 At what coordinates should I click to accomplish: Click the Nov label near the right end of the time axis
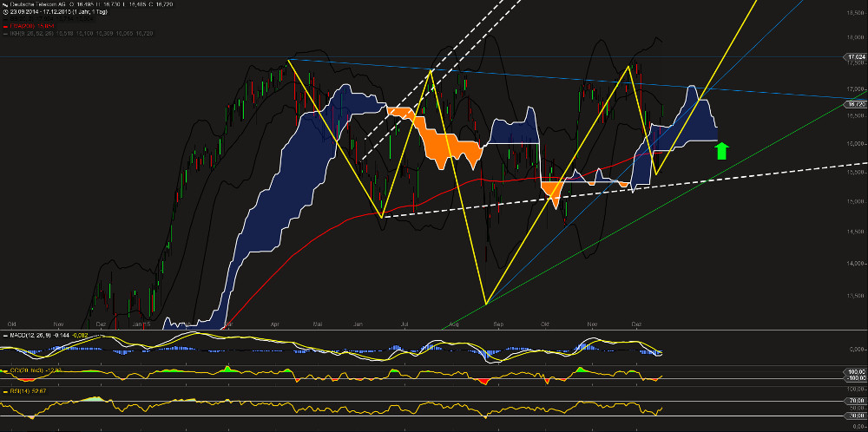coord(592,324)
